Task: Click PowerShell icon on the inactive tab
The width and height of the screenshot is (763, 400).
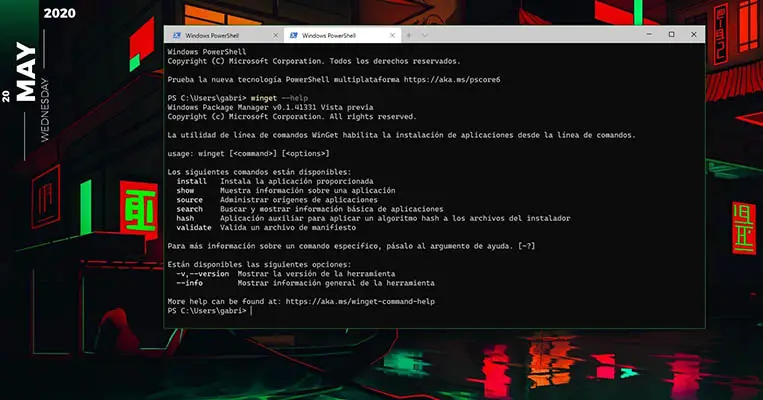Action: coord(177,36)
